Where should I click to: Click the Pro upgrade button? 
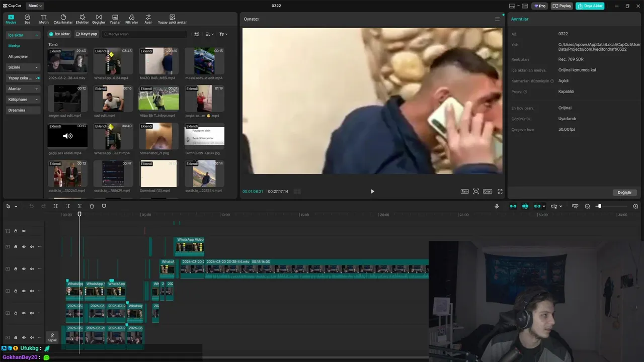540,6
